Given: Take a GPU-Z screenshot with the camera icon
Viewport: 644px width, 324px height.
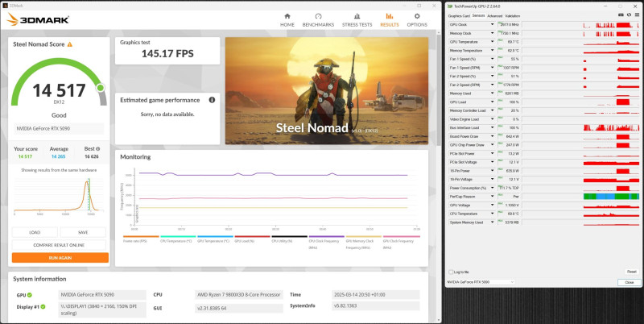Looking at the screenshot, I should 621,15.
